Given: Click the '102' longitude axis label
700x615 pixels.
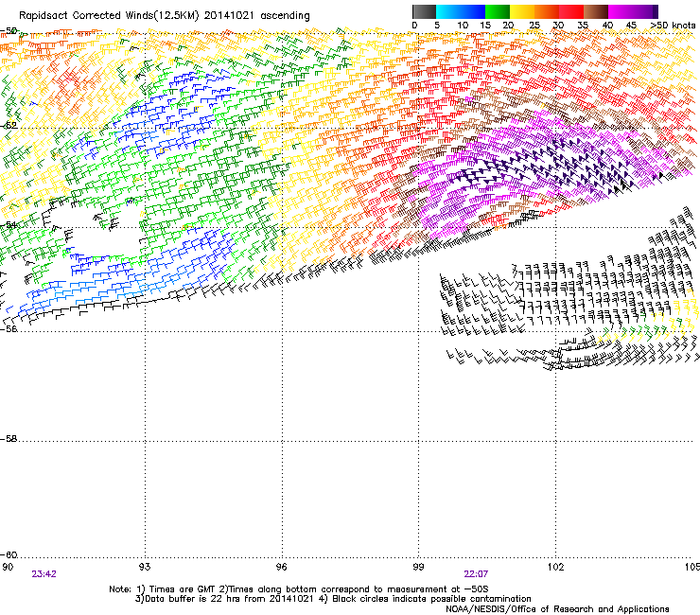Looking at the screenshot, I should [x=555, y=567].
